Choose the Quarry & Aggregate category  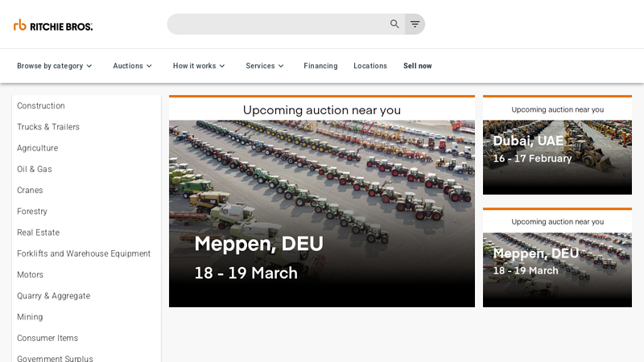coord(53,296)
